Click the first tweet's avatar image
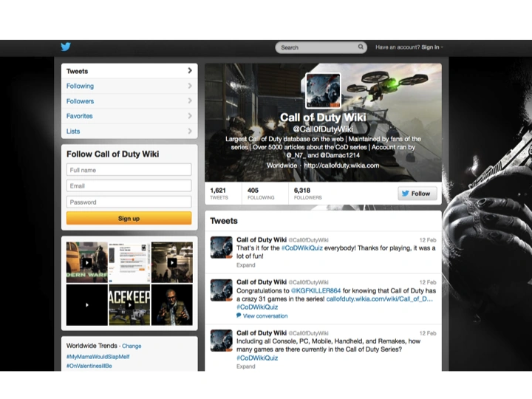532x399 pixels. click(222, 248)
